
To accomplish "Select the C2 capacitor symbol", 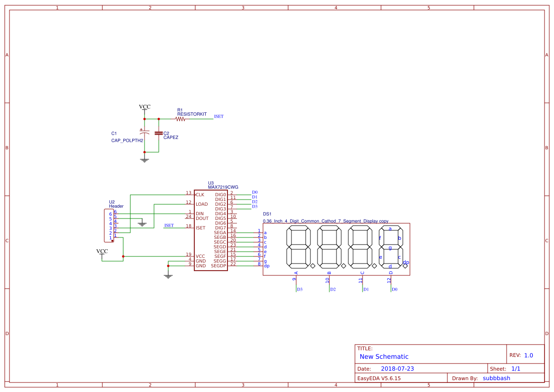I will 159,133.
